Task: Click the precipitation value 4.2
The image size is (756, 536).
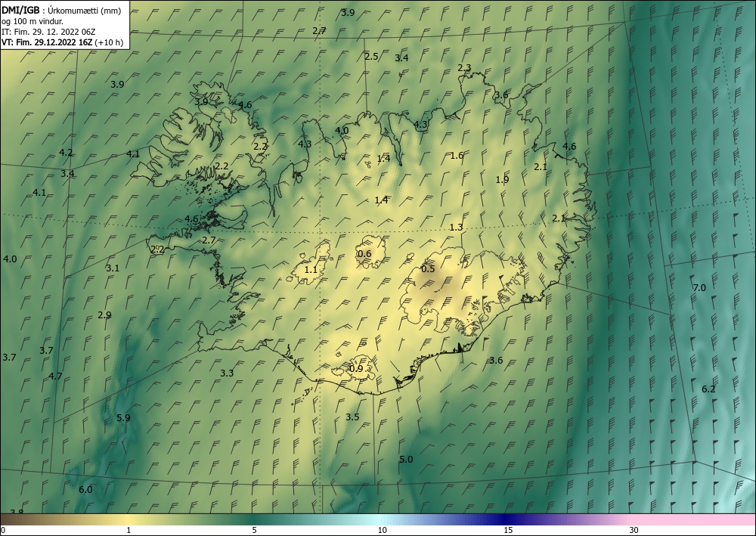Action: coord(66,153)
